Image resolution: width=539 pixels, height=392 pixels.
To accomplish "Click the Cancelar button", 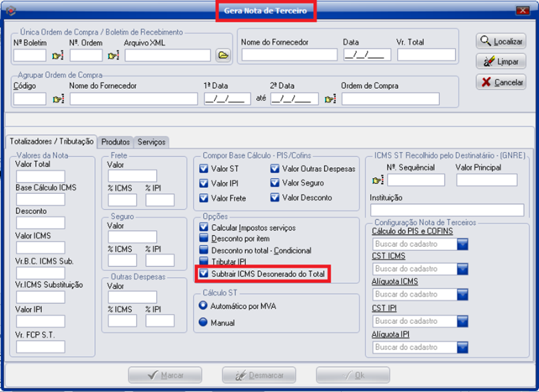I will 500,83.
